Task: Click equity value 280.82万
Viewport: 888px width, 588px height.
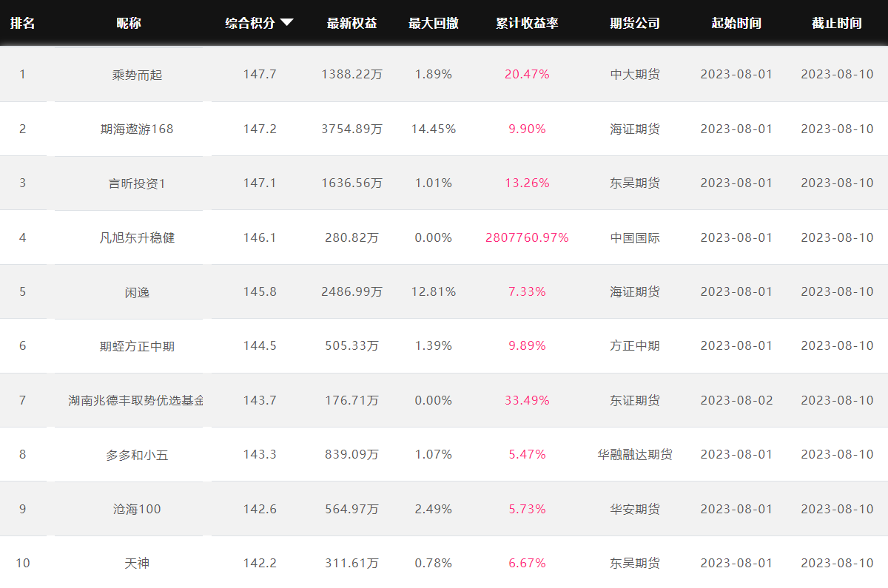Action: point(352,237)
